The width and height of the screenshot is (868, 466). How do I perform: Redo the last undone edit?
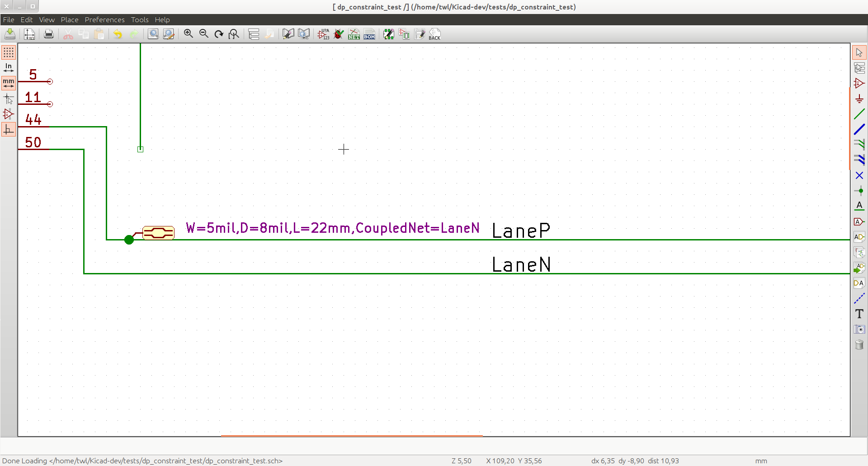click(134, 34)
